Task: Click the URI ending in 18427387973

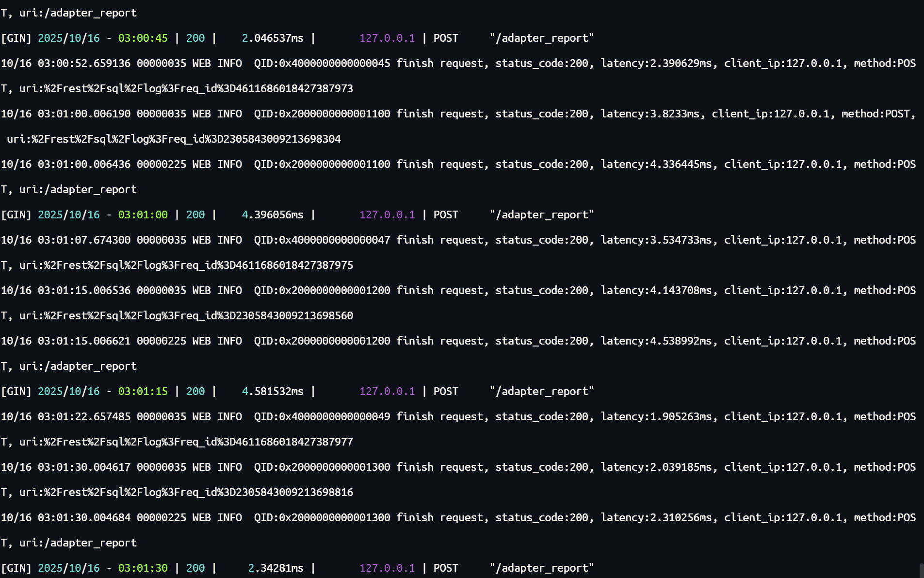Action: pos(186,89)
